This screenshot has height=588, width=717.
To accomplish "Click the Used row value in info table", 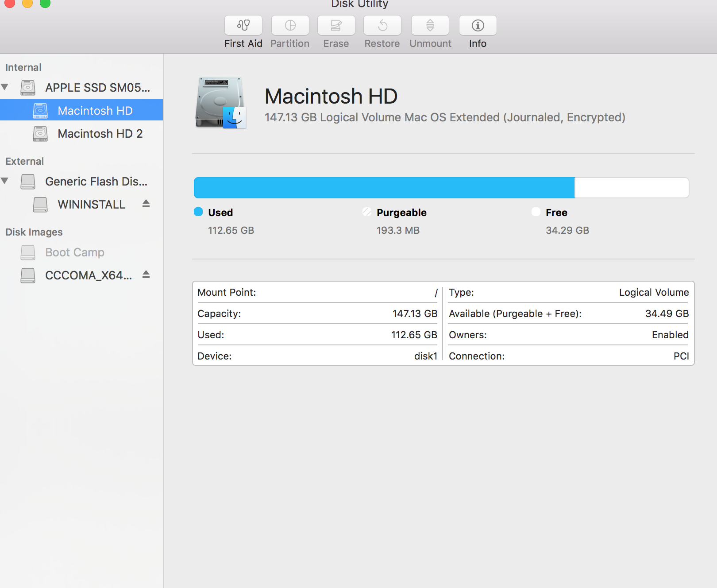I will point(414,335).
